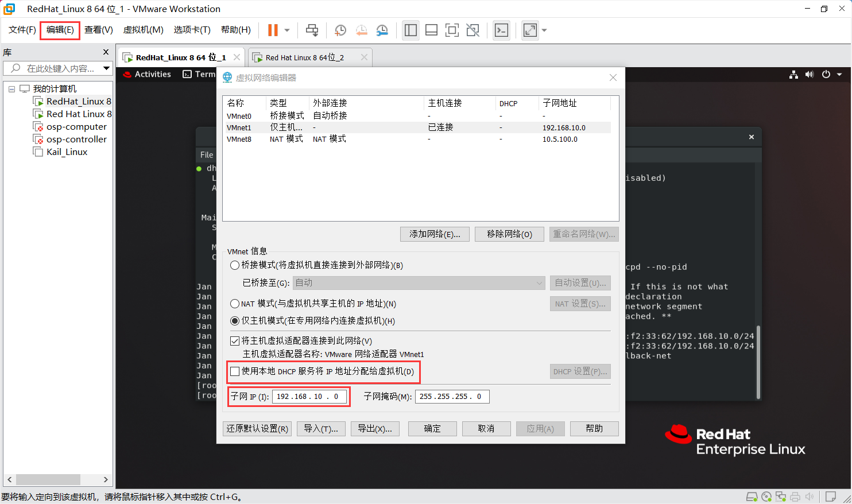Click the hard disk activity status icon

pyautogui.click(x=752, y=496)
